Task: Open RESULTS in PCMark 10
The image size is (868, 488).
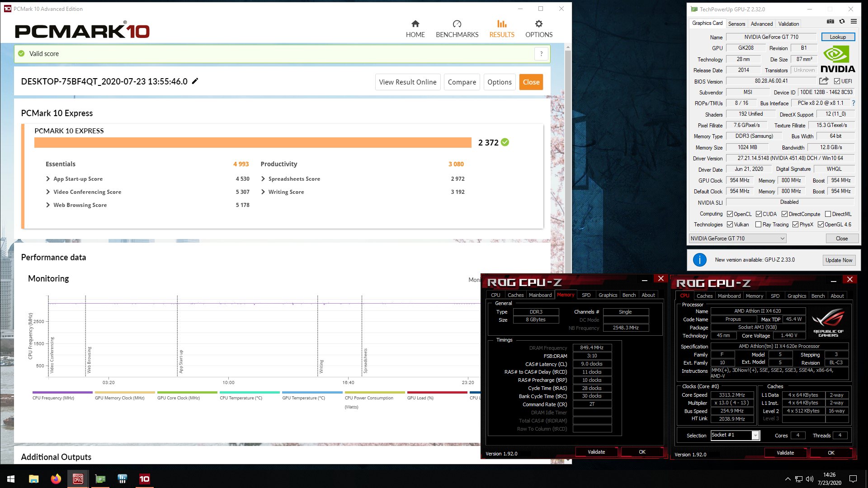Action: tap(502, 29)
